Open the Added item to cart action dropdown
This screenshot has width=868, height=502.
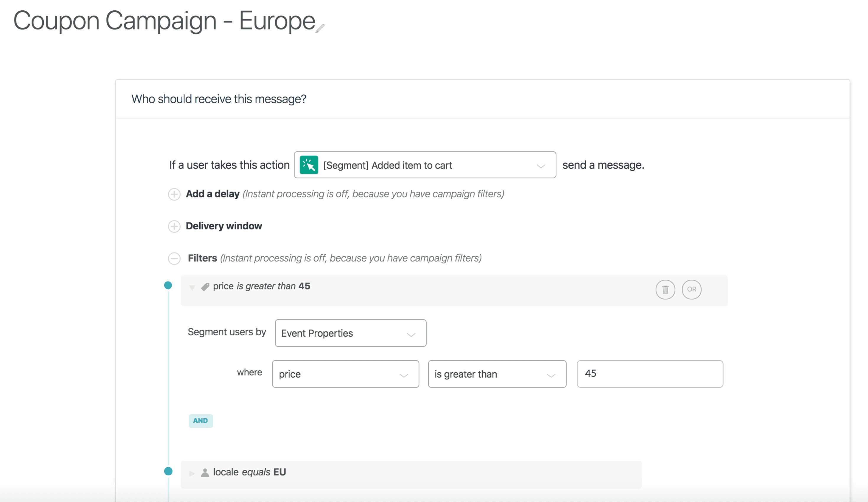pyautogui.click(x=425, y=165)
